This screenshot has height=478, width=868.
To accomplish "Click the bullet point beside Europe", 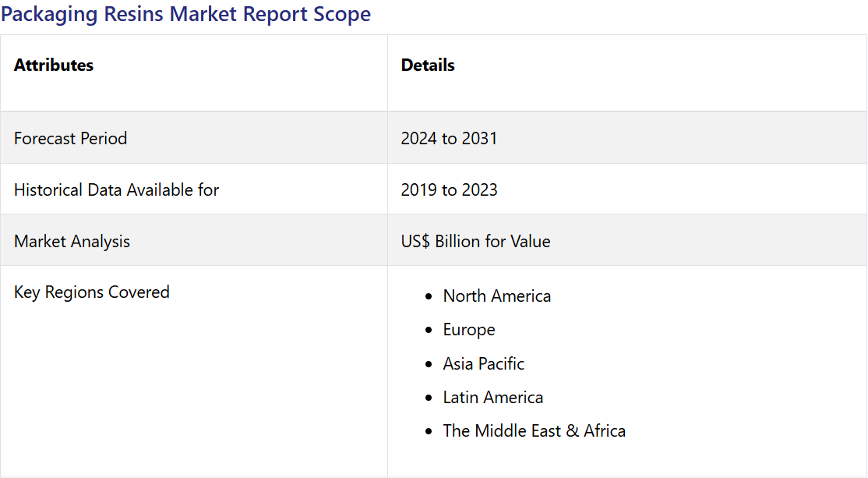I will [429, 331].
